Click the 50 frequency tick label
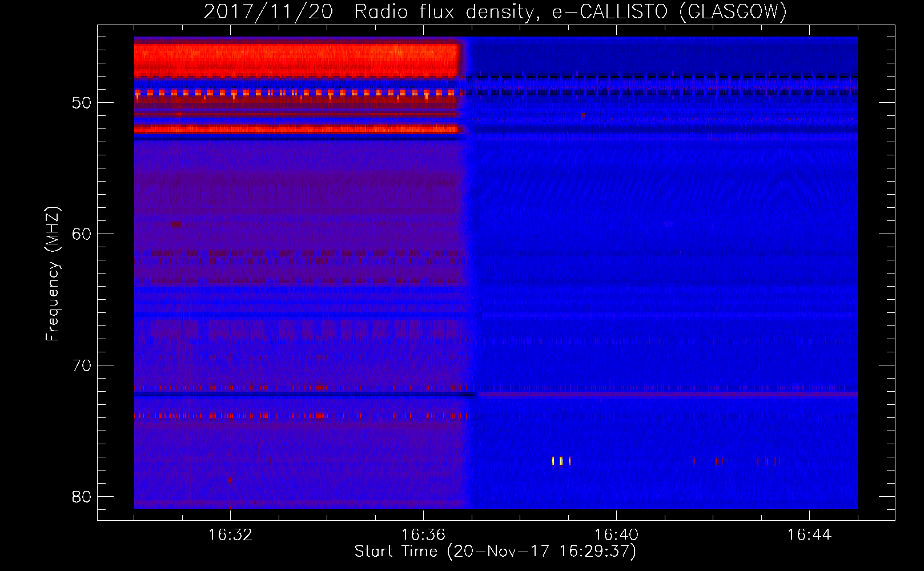The height and width of the screenshot is (571, 924). pyautogui.click(x=82, y=103)
